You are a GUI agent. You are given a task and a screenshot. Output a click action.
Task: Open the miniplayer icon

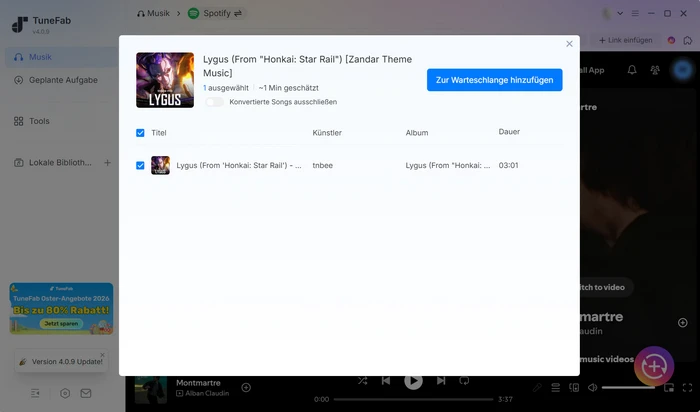[669, 387]
